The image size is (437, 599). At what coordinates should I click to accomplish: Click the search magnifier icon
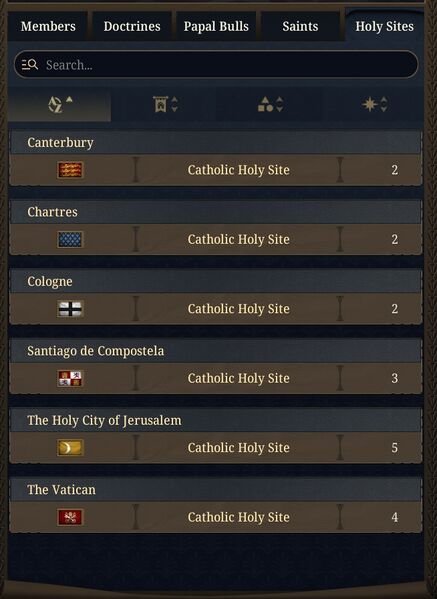[30, 65]
